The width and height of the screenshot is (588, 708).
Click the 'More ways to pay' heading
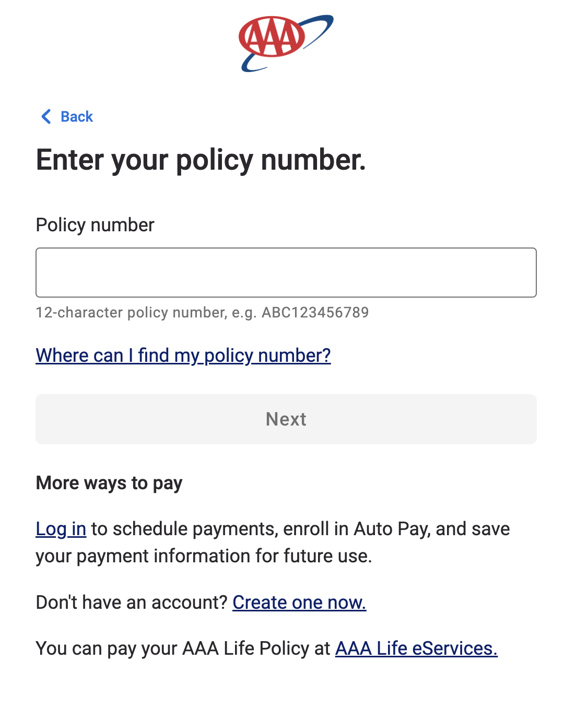click(109, 483)
